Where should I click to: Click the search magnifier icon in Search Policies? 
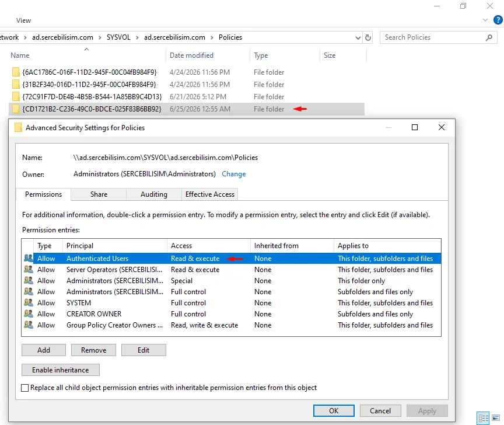(x=489, y=37)
